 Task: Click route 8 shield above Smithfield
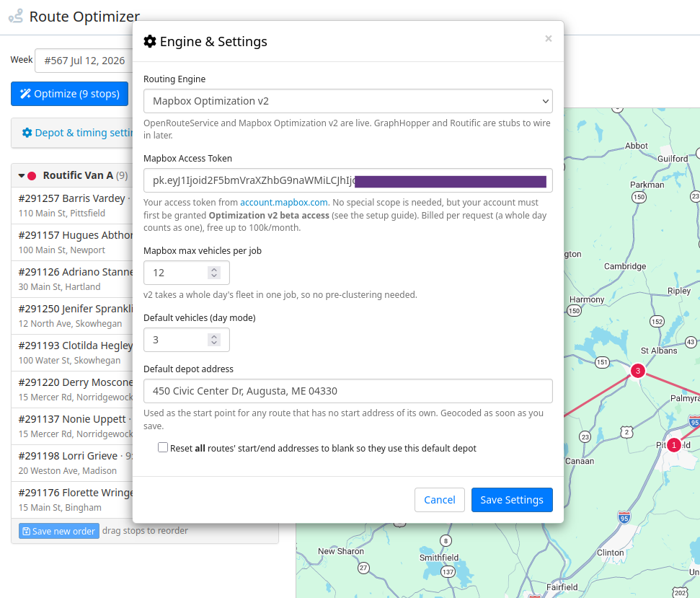click(446, 541)
